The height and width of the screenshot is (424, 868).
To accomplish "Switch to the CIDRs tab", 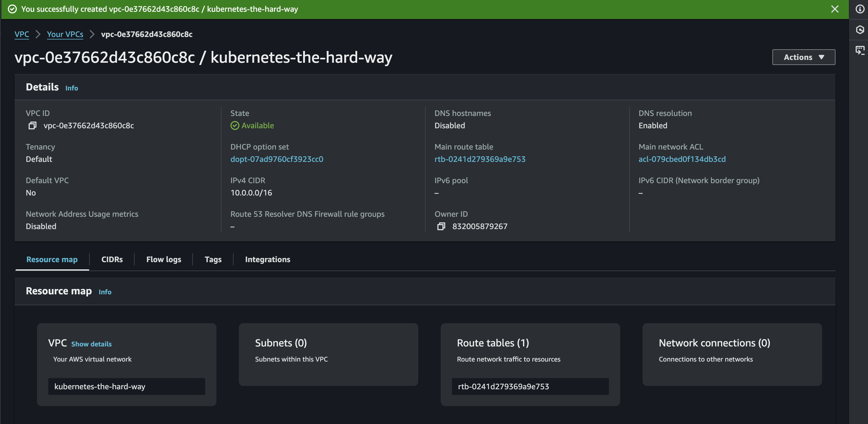I will point(112,259).
